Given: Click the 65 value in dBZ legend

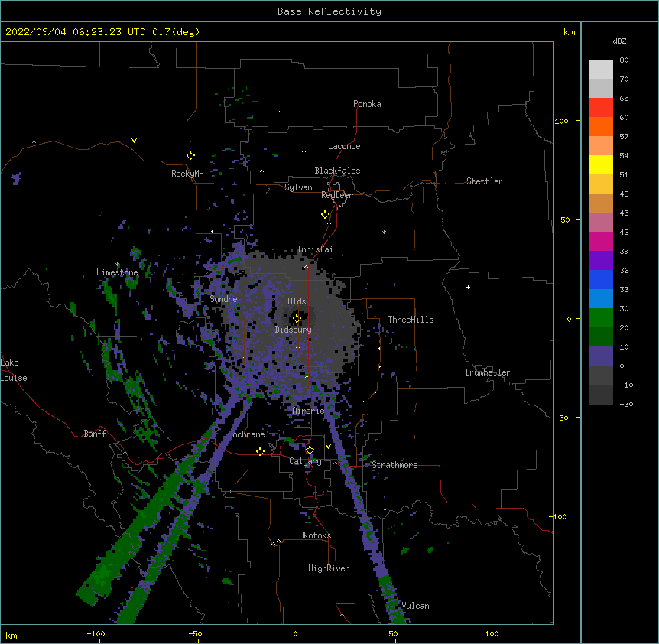Looking at the screenshot, I should [624, 99].
